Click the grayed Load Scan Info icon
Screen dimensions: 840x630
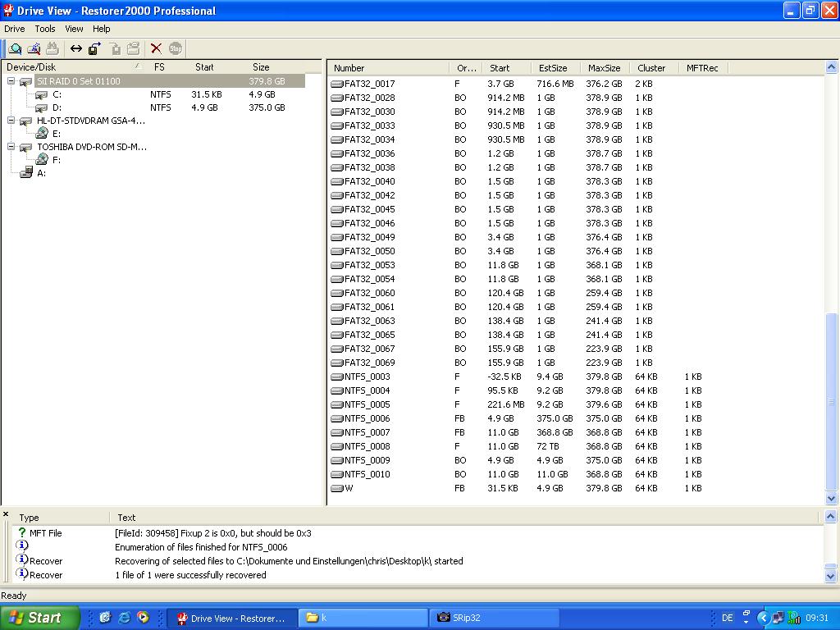(134, 48)
